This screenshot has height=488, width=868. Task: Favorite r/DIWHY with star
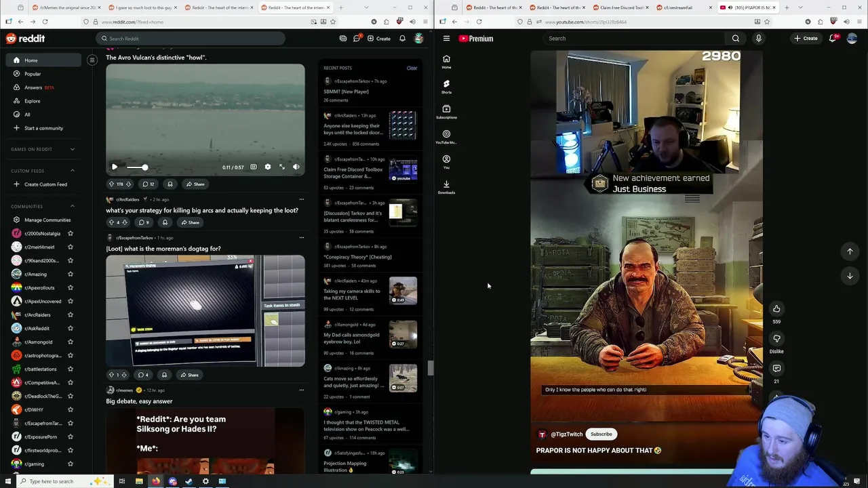click(x=70, y=409)
